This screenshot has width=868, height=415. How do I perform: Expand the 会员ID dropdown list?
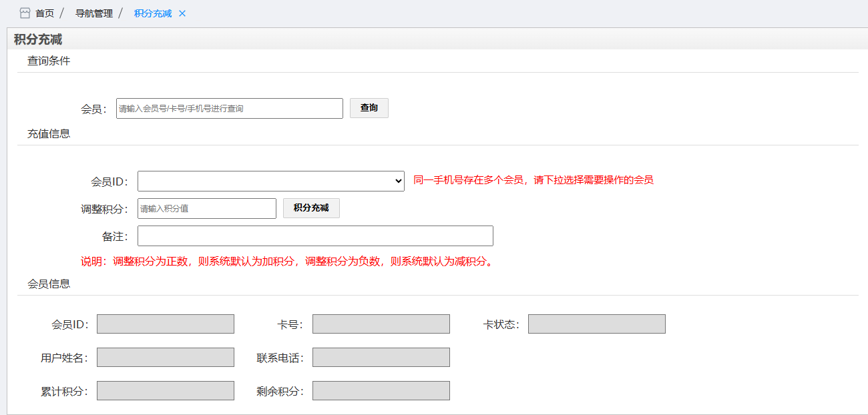[x=270, y=181]
